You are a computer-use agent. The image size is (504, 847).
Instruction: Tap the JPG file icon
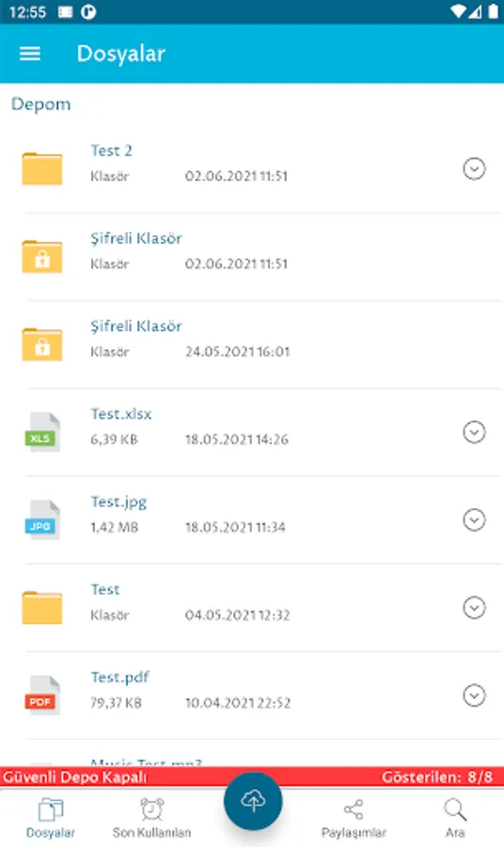(x=42, y=520)
